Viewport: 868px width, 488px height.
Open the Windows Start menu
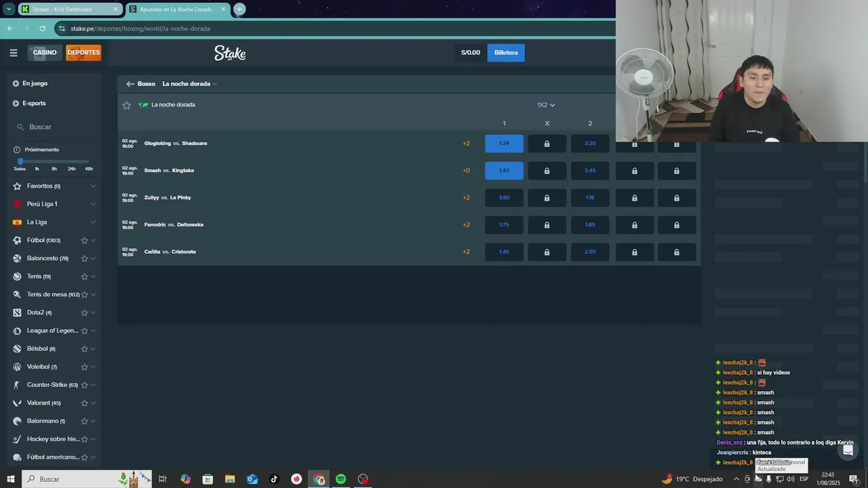(11, 479)
